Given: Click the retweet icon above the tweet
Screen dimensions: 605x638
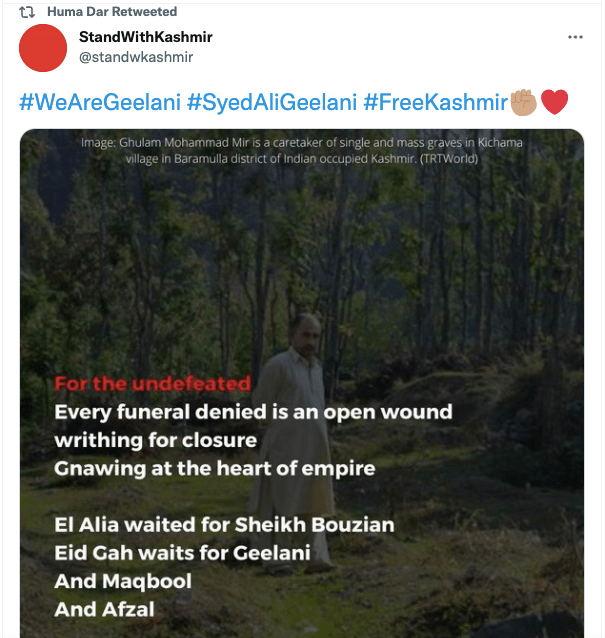Looking at the screenshot, I should tap(27, 12).
